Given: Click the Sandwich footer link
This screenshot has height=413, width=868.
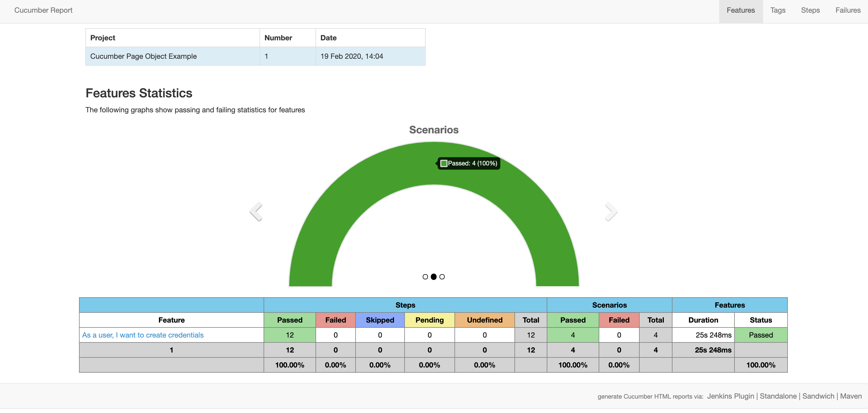Looking at the screenshot, I should (818, 396).
